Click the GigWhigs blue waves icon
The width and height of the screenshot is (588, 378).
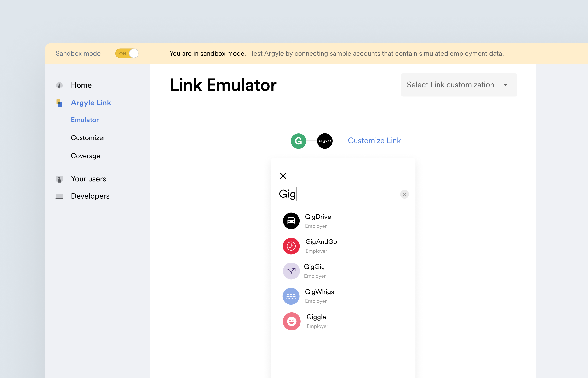coord(291,296)
